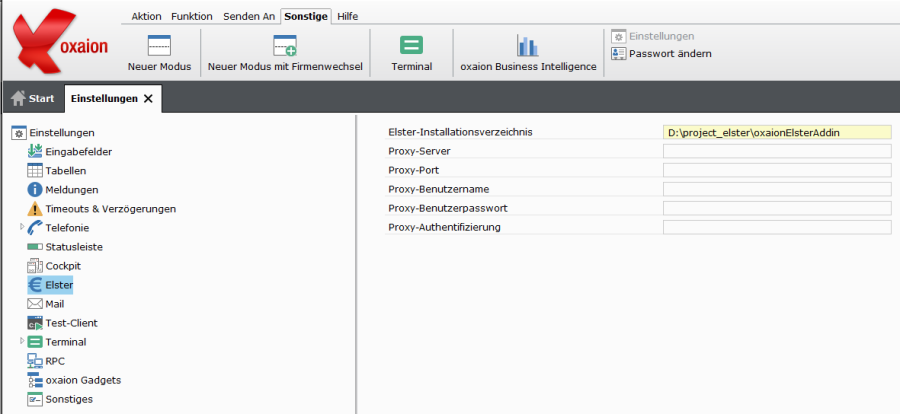Click the Proxy-Port input field
Viewport: 900px width, 414px height.
(777, 171)
